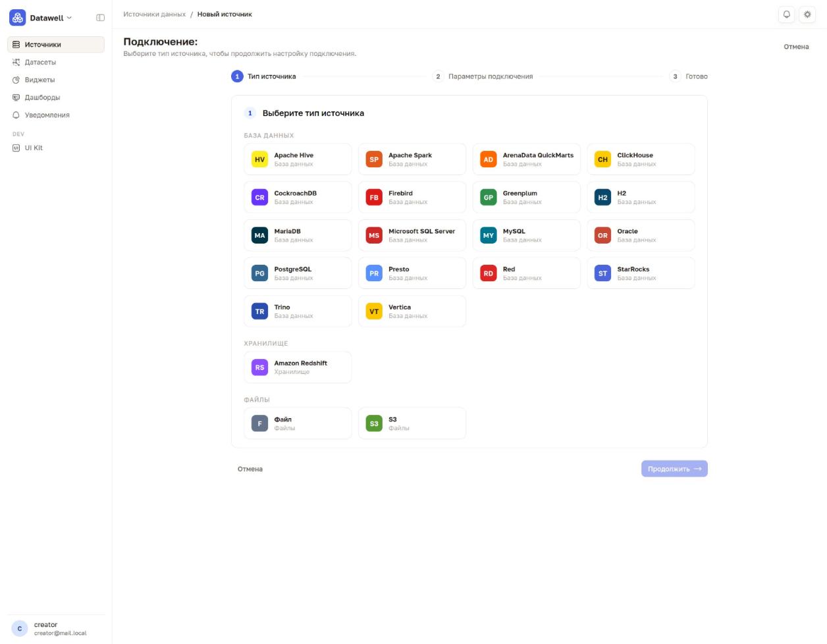Pick the Файл F icon
Image resolution: width=827 pixels, height=644 pixels.
coord(260,423)
